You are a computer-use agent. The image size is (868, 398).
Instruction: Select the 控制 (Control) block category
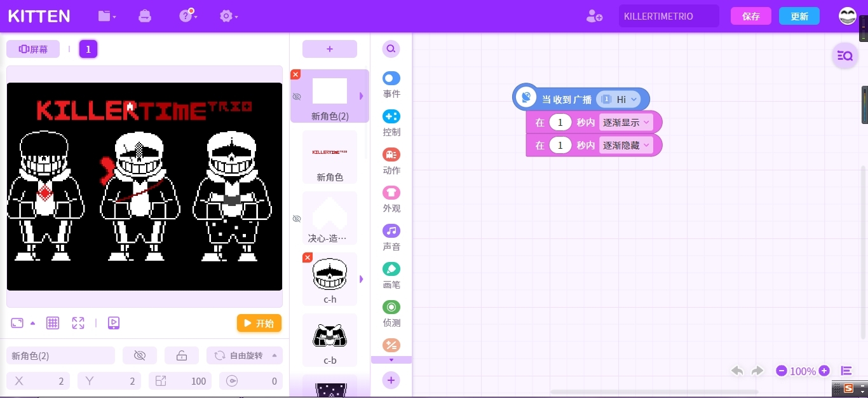[391, 123]
